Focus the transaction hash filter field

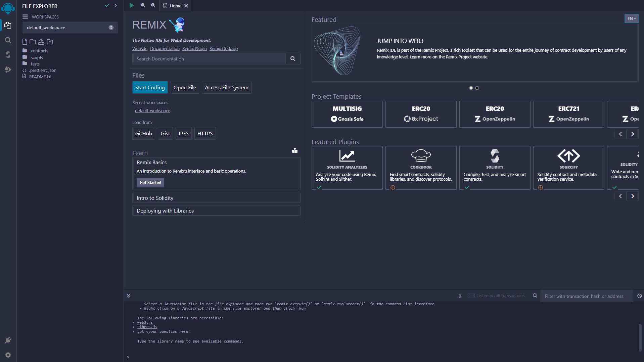pos(587,296)
